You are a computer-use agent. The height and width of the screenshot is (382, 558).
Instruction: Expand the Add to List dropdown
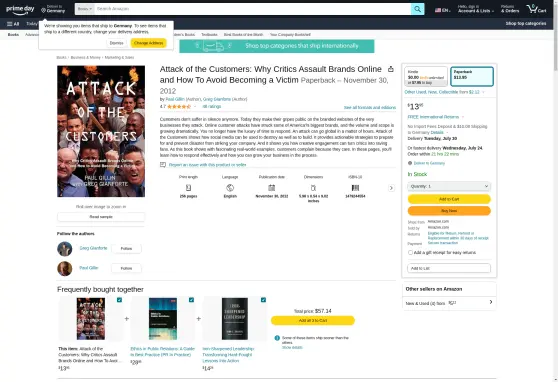(x=449, y=268)
